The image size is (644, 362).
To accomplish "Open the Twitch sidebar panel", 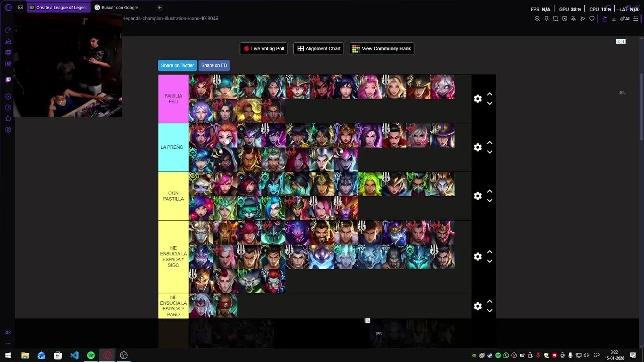I will [8, 79].
